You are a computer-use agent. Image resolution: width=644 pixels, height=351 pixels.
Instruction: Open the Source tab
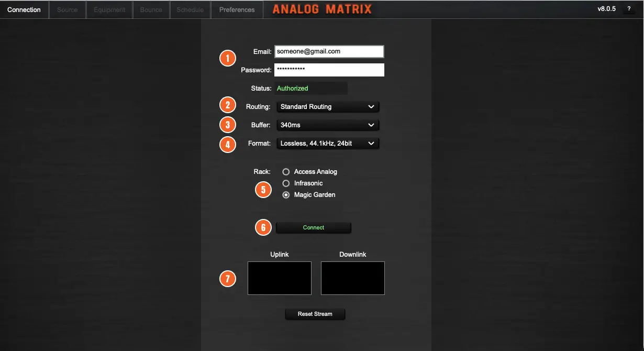point(67,9)
